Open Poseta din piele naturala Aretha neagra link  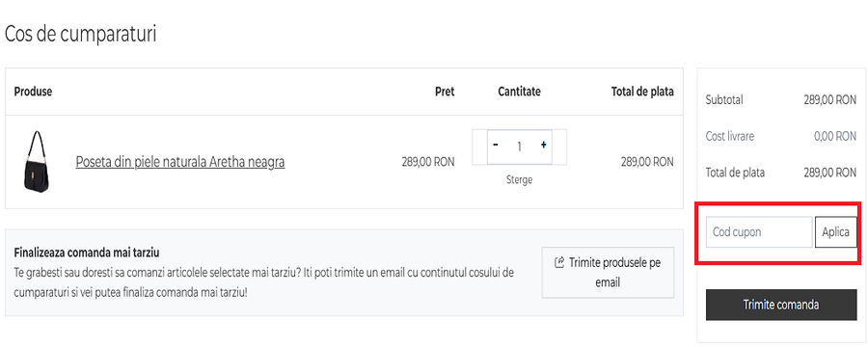pyautogui.click(x=180, y=162)
